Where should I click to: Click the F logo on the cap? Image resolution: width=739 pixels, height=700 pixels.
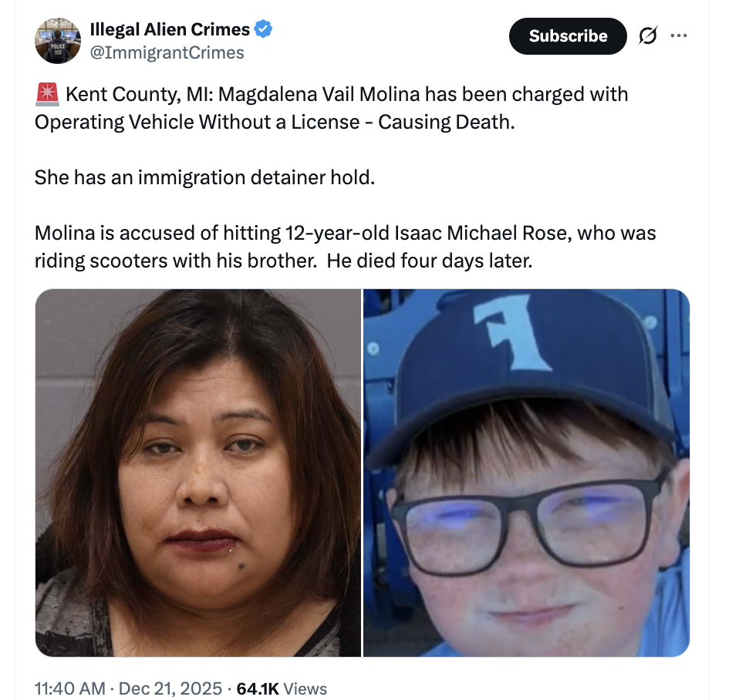[511, 331]
